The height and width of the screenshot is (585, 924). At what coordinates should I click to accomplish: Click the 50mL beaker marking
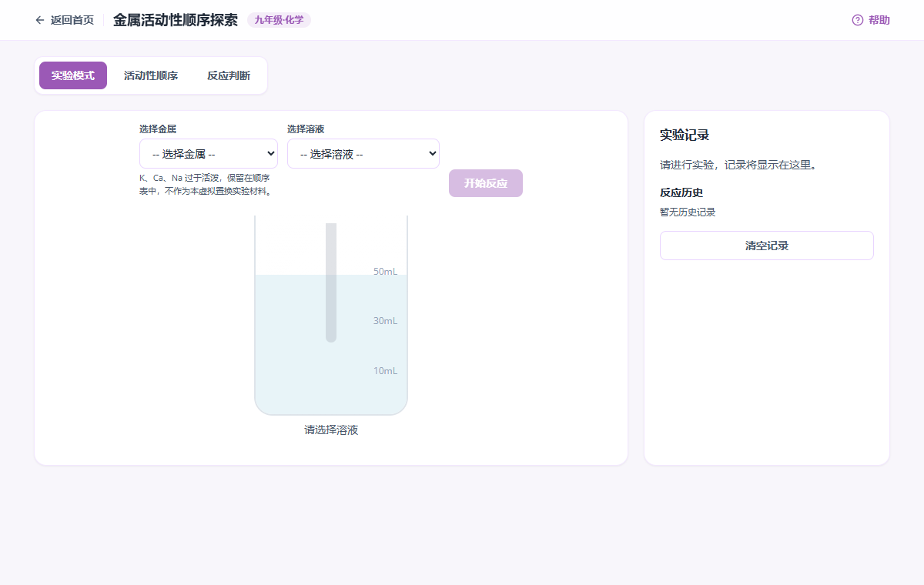(386, 272)
